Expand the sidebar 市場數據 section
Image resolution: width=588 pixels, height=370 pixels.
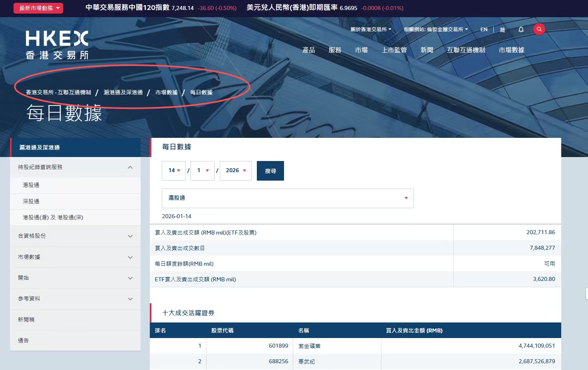[x=75, y=257]
